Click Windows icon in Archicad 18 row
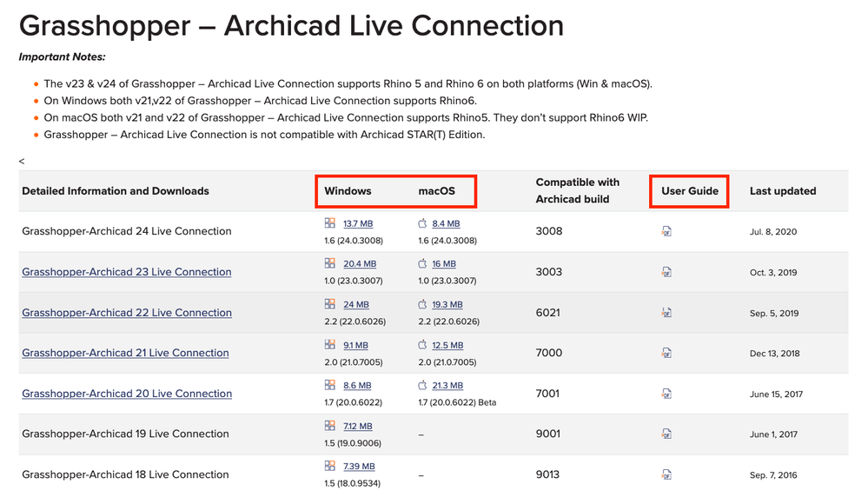 tap(330, 466)
